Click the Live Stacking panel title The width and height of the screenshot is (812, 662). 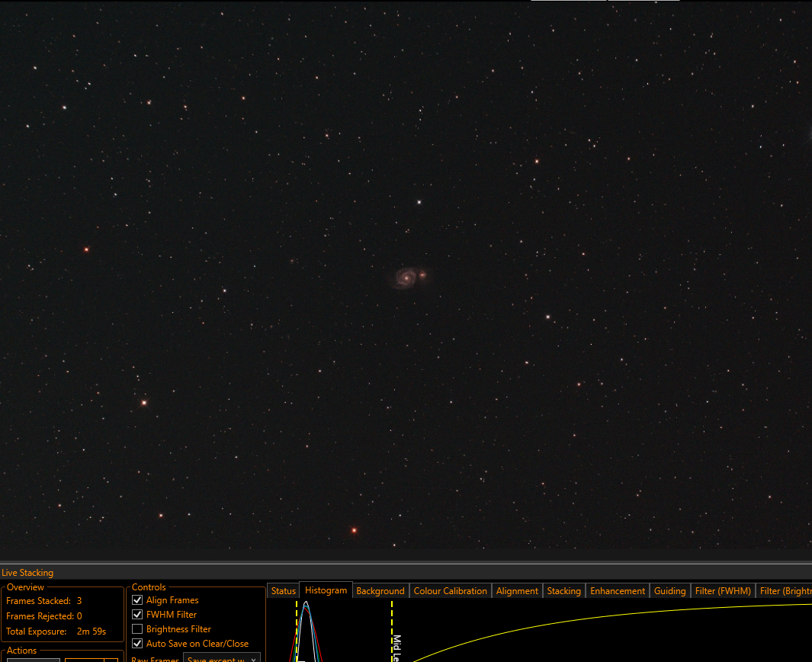pos(27,573)
